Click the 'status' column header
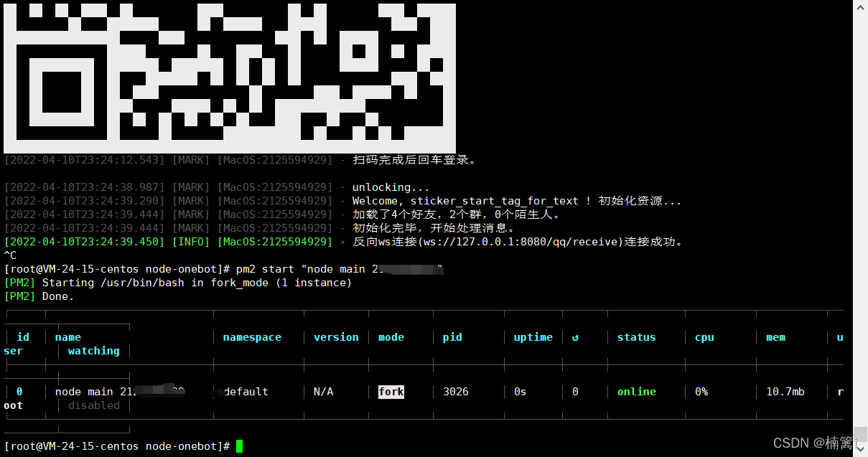This screenshot has width=868, height=457. tap(636, 337)
